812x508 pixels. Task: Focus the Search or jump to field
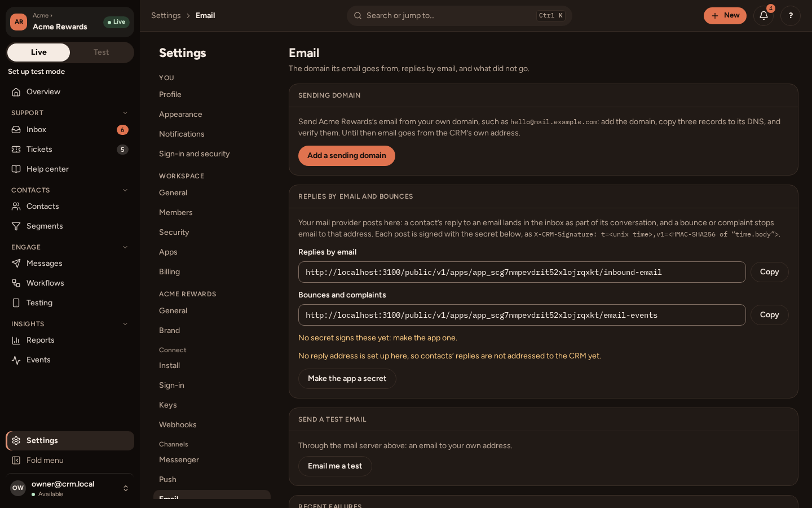coord(460,16)
